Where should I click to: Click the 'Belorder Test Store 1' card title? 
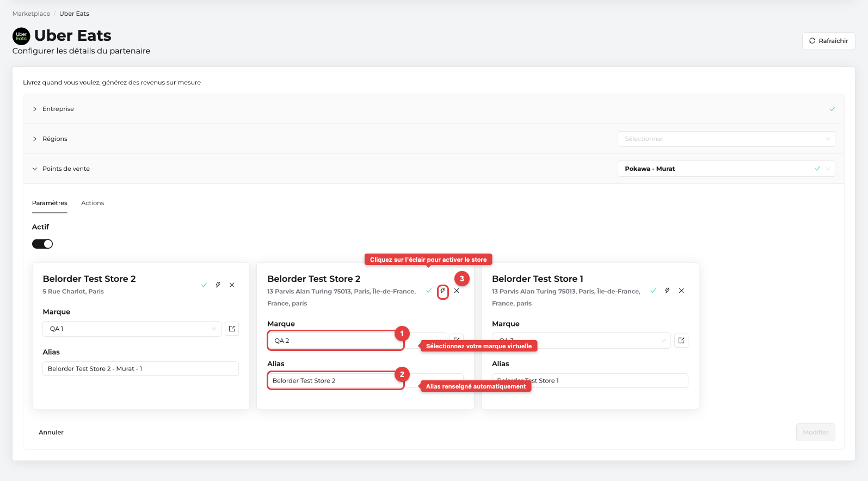pyautogui.click(x=538, y=279)
